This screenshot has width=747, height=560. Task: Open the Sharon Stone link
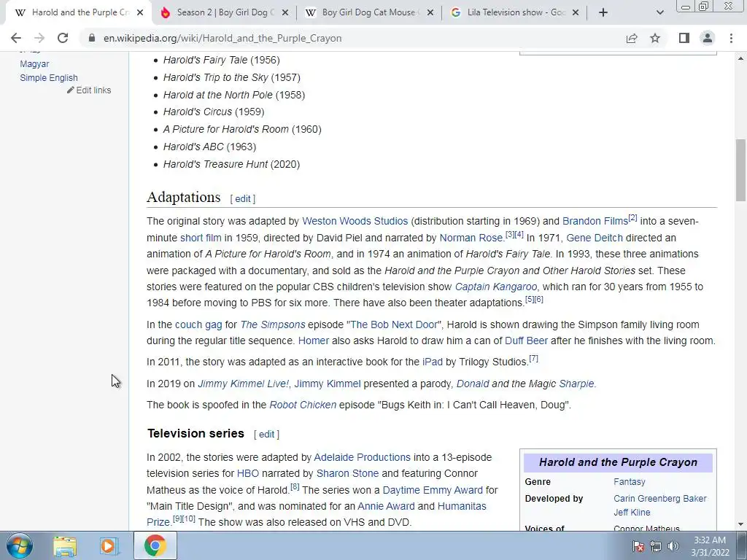pos(347,473)
